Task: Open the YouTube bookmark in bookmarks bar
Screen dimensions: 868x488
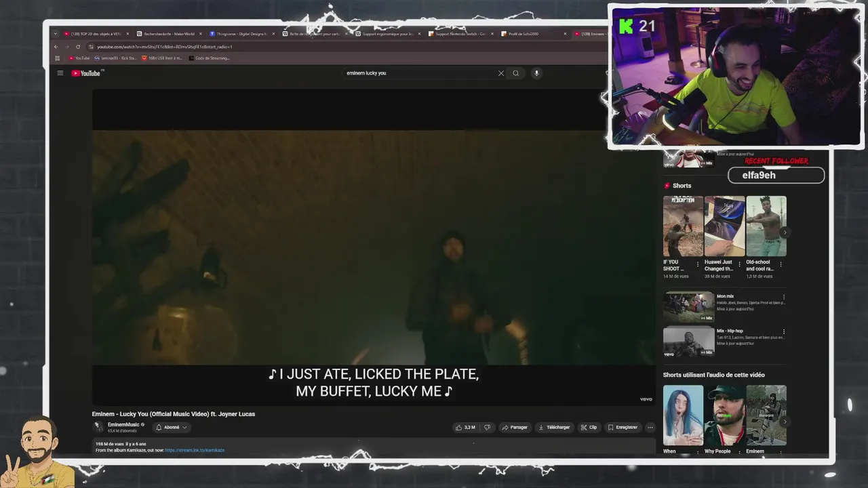Action: tap(79, 58)
